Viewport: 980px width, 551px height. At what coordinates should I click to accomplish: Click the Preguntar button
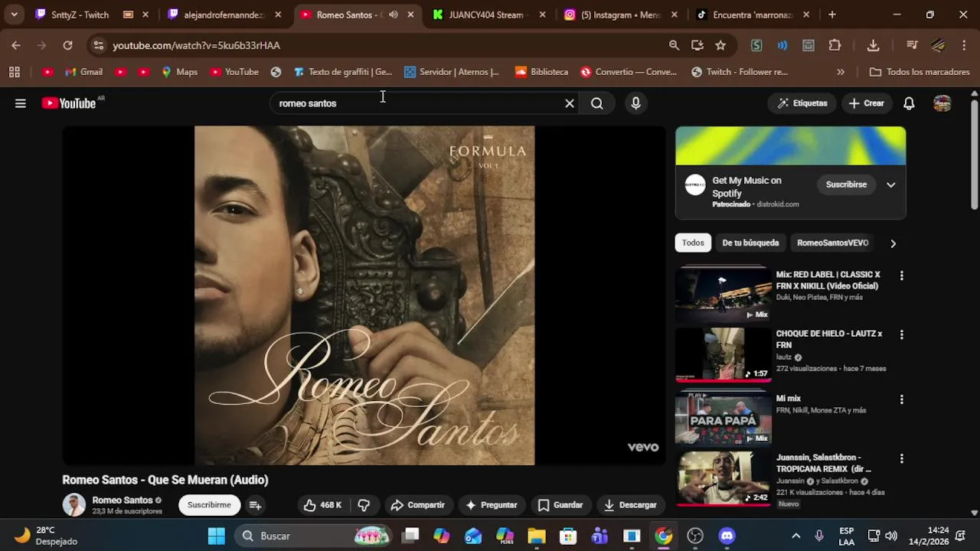(492, 505)
